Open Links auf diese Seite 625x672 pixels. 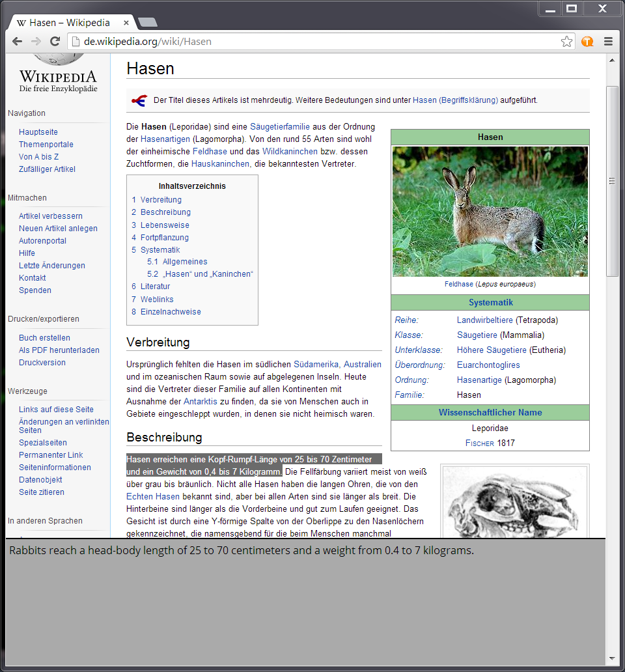click(x=56, y=410)
